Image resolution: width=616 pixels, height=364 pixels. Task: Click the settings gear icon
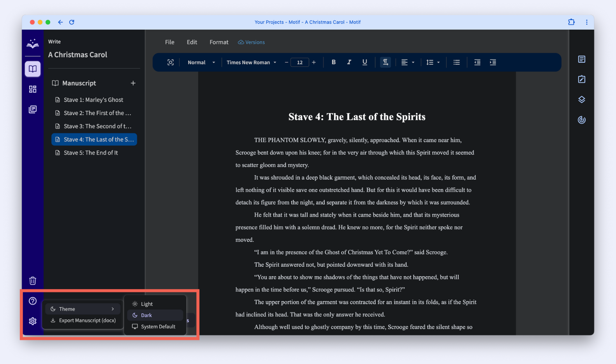pos(33,321)
